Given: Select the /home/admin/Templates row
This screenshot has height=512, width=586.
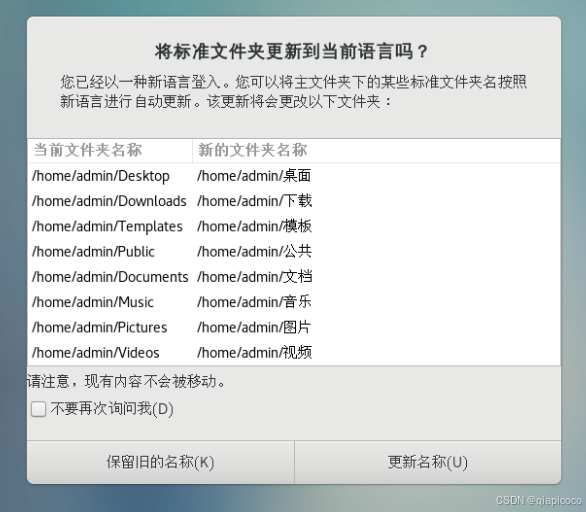Looking at the screenshot, I should click(x=294, y=226).
